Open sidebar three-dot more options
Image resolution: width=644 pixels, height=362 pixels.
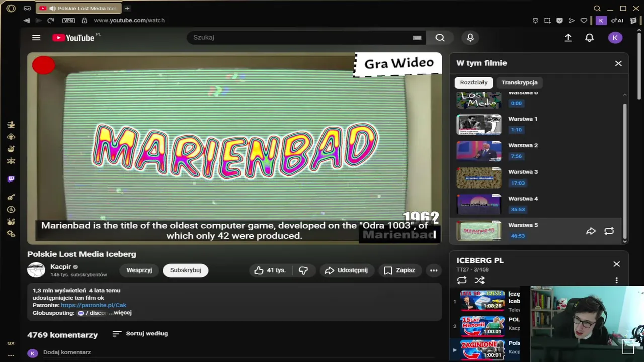[x=11, y=355]
